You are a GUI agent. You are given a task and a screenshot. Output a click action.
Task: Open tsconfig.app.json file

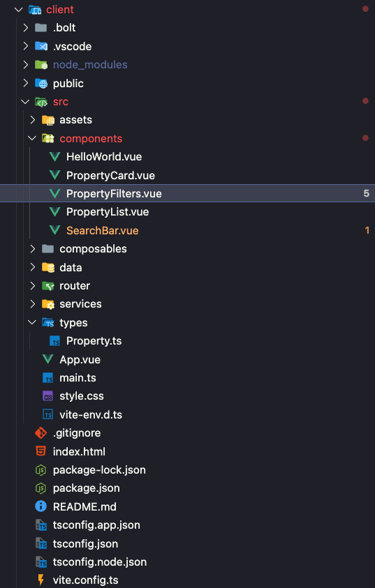(x=96, y=525)
